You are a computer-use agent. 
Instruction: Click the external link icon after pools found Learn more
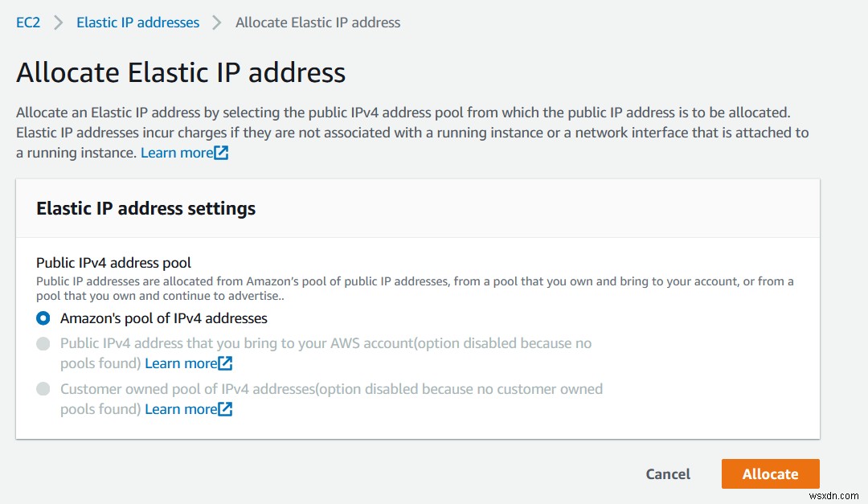click(x=225, y=363)
